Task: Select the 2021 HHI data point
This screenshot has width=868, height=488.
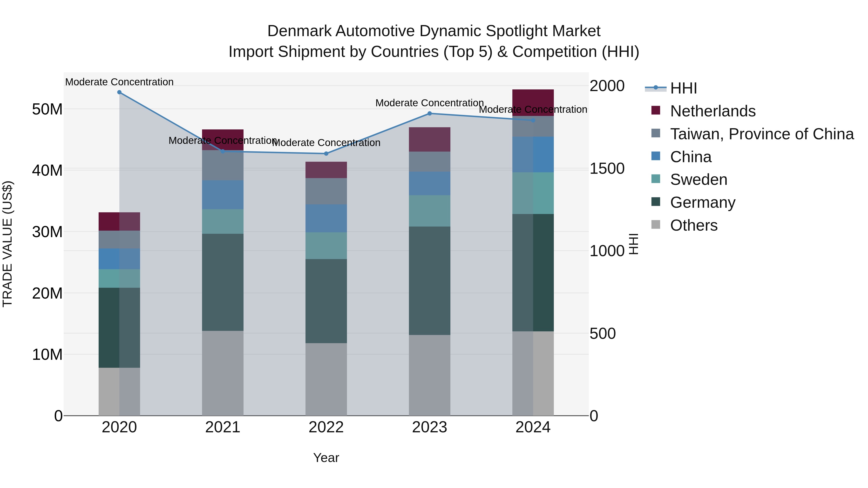Action: 223,152
